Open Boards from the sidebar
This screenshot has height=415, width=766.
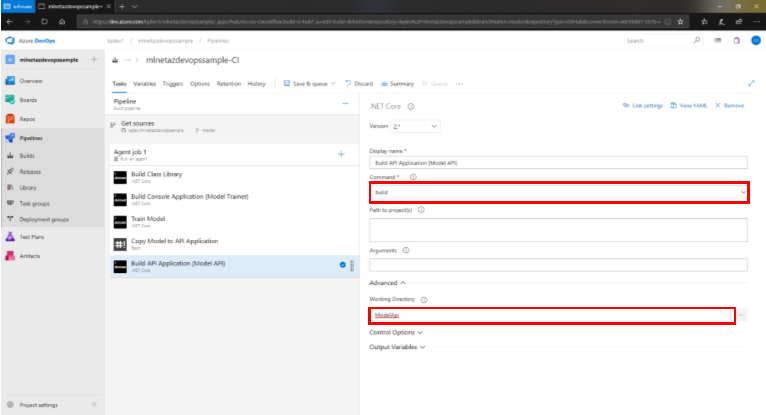[30, 99]
